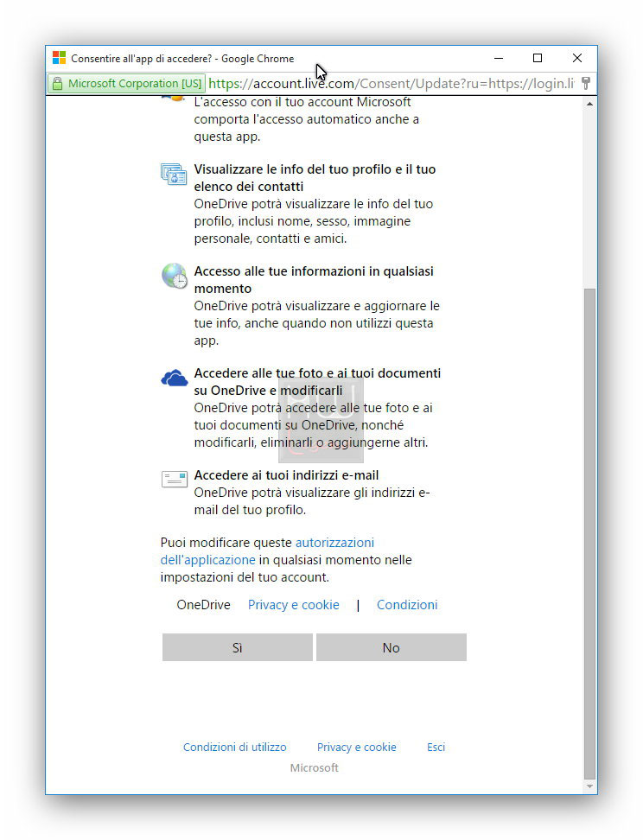Click the green padlock security icon

pos(57,84)
